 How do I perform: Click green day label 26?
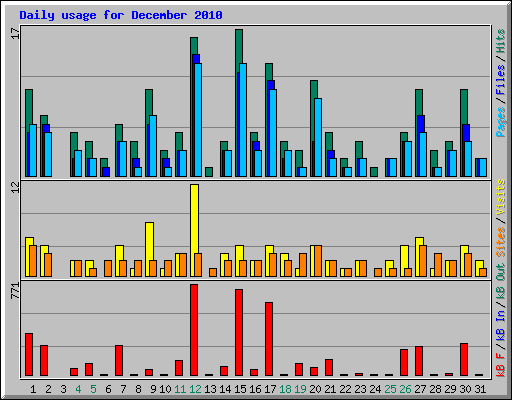(405, 389)
